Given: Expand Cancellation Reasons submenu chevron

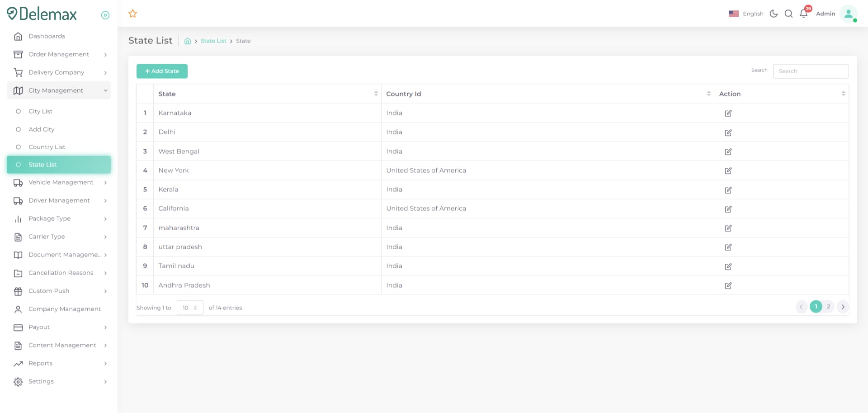Looking at the screenshot, I should (x=105, y=273).
